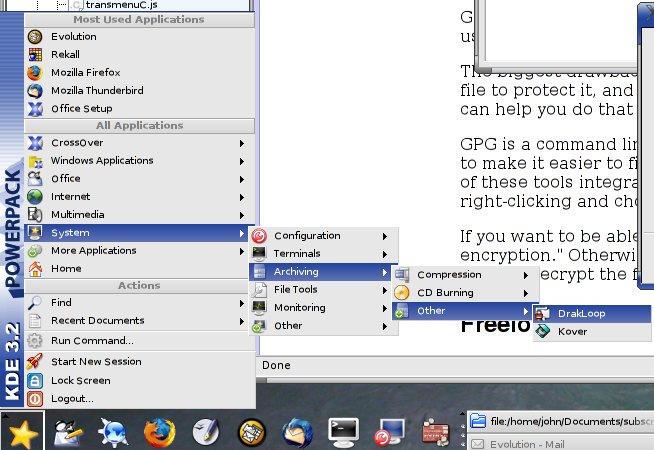Launch Thunderbird from the panel
This screenshot has width=654, height=450.
297,432
